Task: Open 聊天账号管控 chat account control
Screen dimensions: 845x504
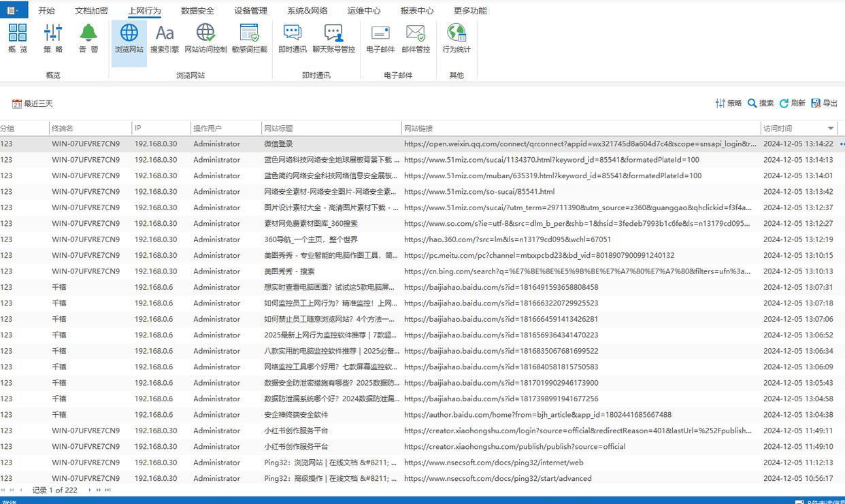Action: click(333, 38)
